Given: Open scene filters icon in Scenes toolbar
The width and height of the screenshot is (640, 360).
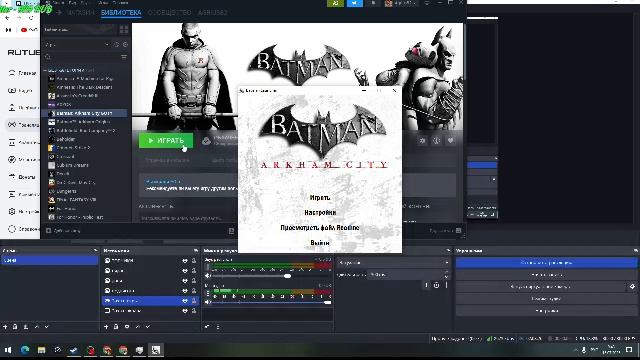Looking at the screenshot, I should (26, 327).
